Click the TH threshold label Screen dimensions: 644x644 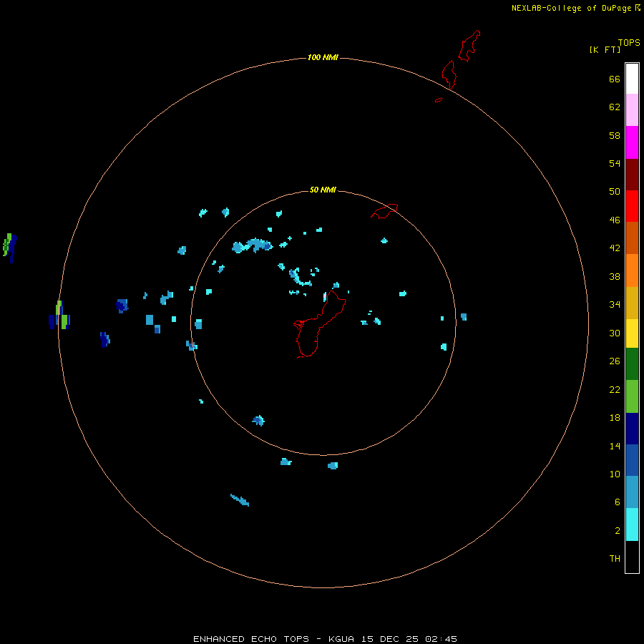[x=615, y=559]
